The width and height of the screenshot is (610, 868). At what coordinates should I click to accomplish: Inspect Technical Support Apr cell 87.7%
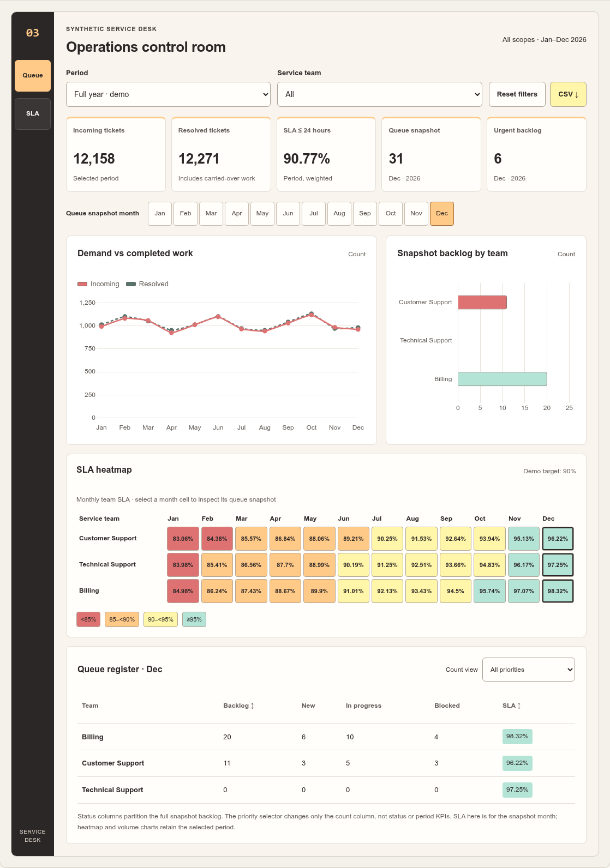pyautogui.click(x=285, y=565)
